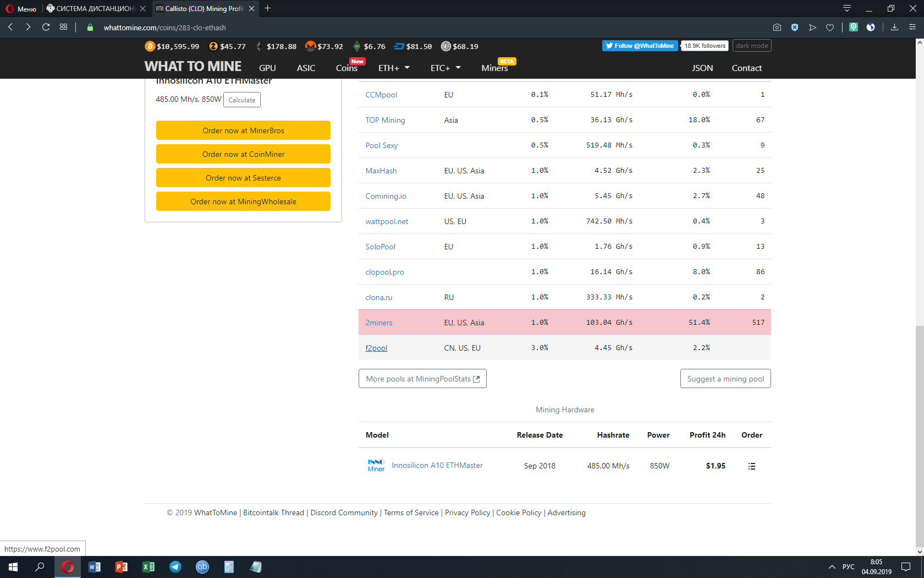This screenshot has height=578, width=924.
Task: Open Innosilicon A10 ETHMaster model link
Action: tap(437, 465)
